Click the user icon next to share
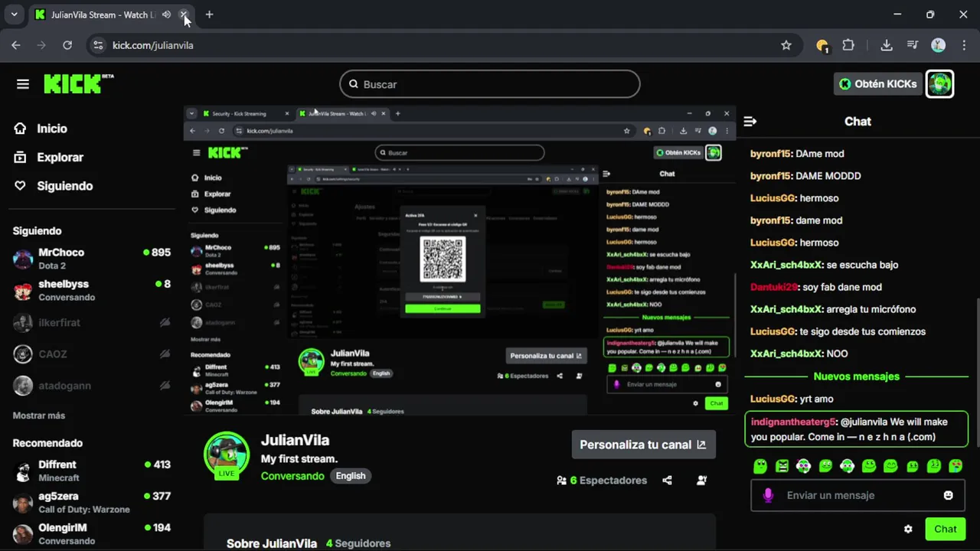Screen dimensions: 980x551 (x=701, y=481)
